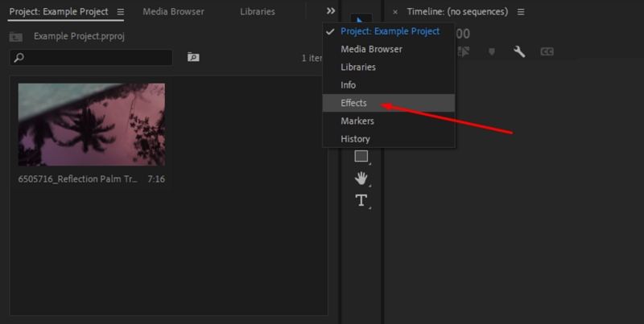Select the Effects entry in the panel list
This screenshot has height=324, width=644.
coord(388,103)
